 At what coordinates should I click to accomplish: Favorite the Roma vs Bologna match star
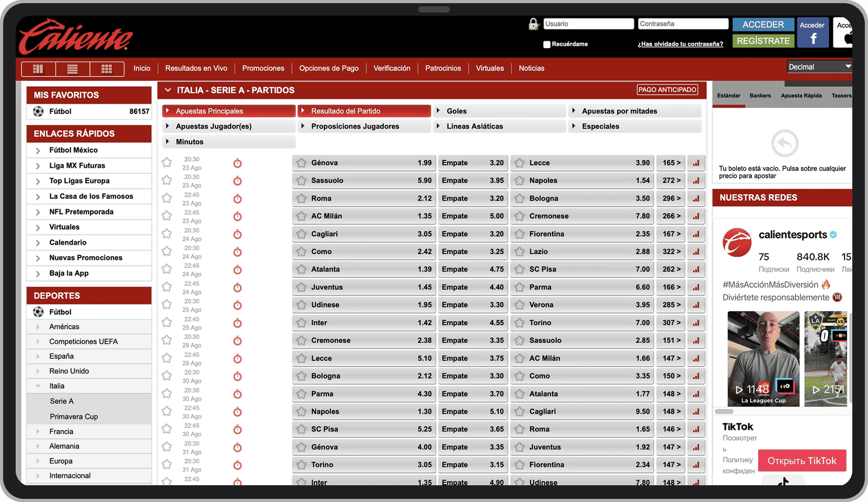167,198
